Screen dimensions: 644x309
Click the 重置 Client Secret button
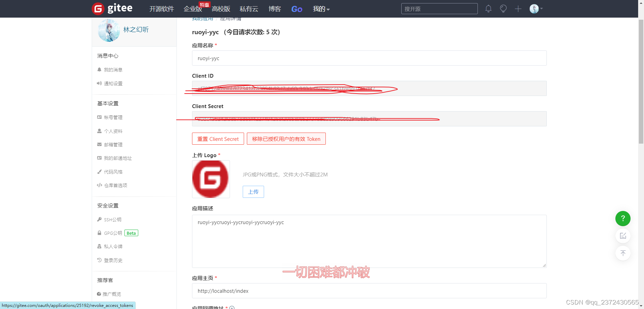[218, 139]
